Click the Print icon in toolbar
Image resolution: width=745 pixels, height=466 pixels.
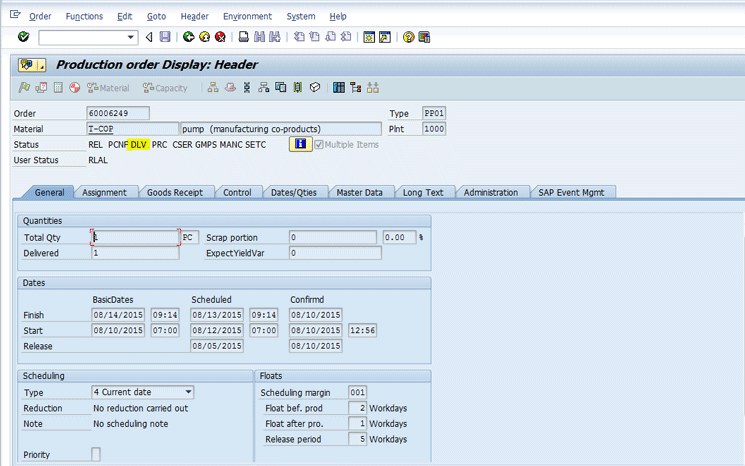click(243, 37)
